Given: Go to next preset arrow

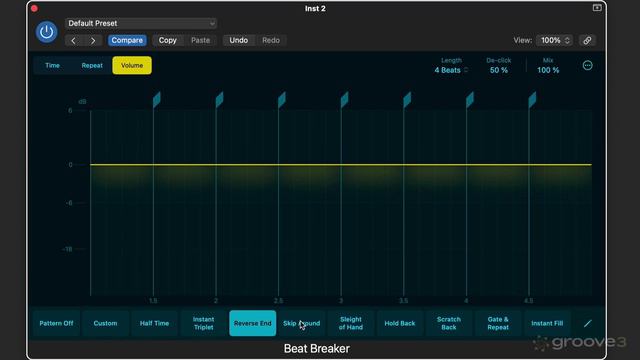Looking at the screenshot, I should tap(93, 40).
